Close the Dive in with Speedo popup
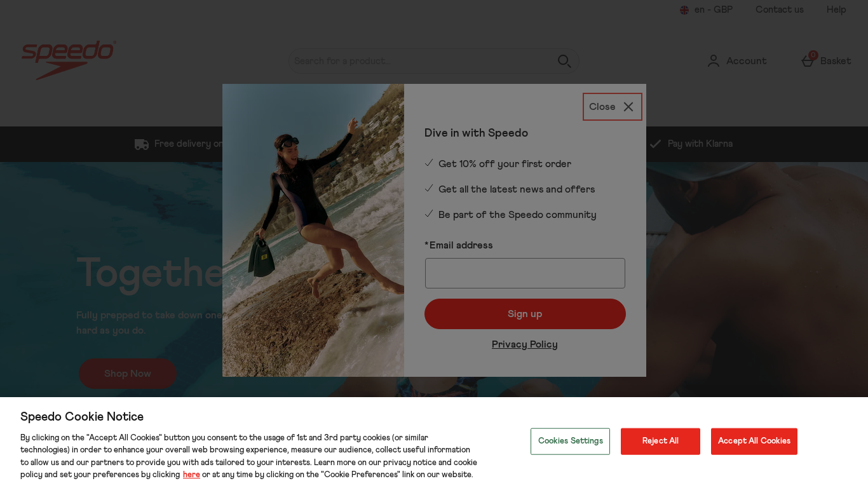This screenshot has height=488, width=868. (x=613, y=107)
